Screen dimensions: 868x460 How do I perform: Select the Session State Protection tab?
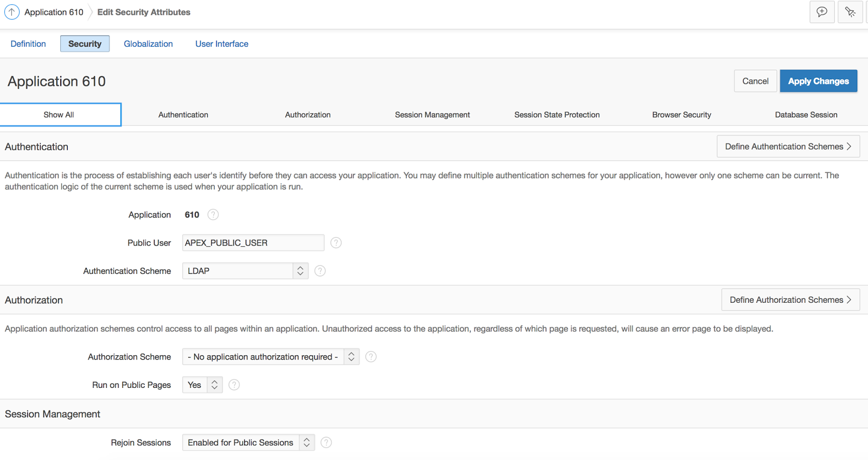pyautogui.click(x=557, y=115)
